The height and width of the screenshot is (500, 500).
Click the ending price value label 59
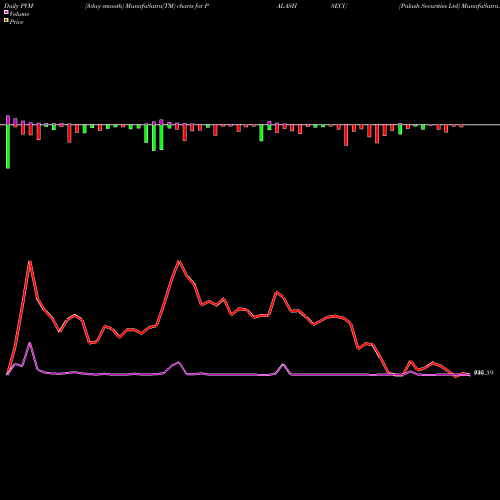tap(483, 373)
